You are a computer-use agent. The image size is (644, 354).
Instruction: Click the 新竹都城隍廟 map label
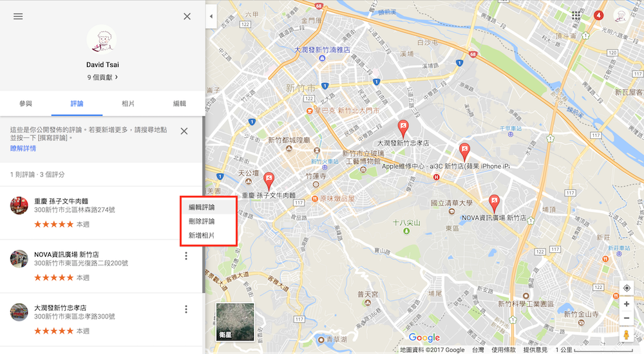click(x=289, y=140)
